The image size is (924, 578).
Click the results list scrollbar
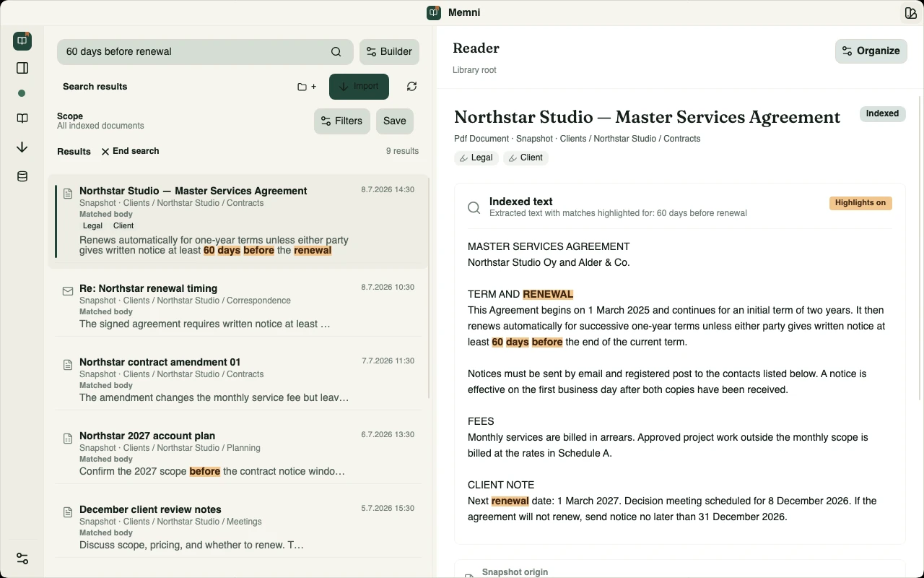pyautogui.click(x=430, y=288)
